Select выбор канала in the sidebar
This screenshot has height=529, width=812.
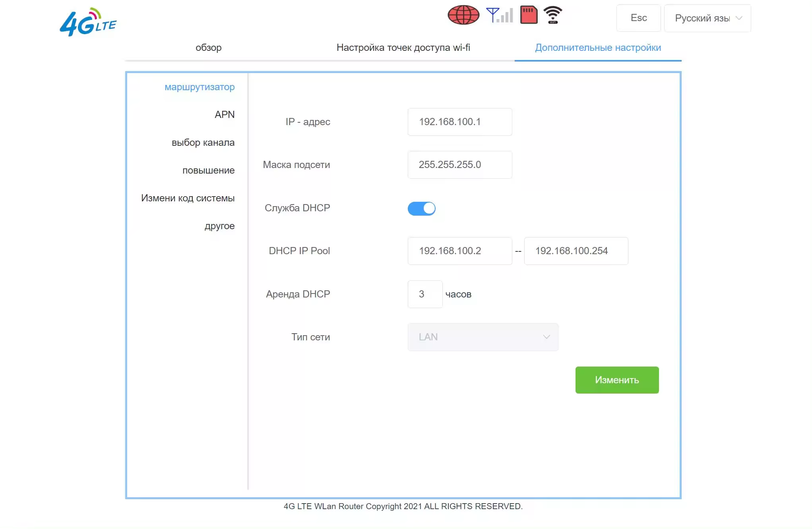click(x=203, y=143)
